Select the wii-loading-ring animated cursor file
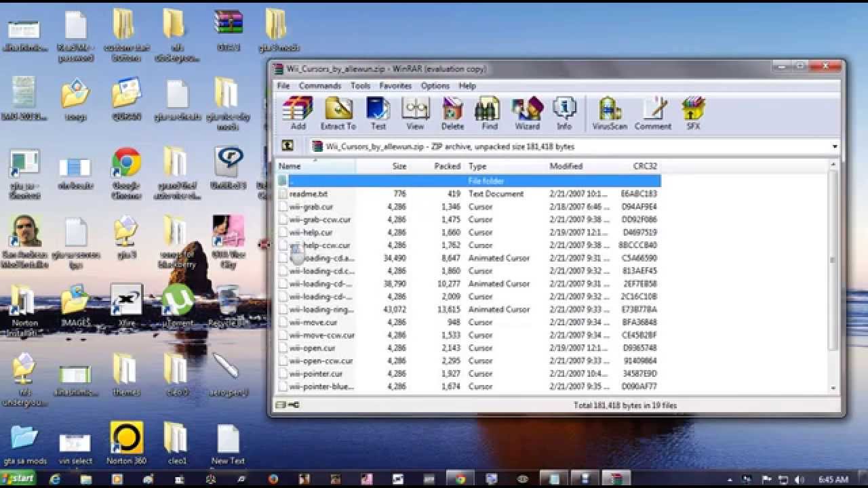Image resolution: width=868 pixels, height=488 pixels. click(x=469, y=310)
